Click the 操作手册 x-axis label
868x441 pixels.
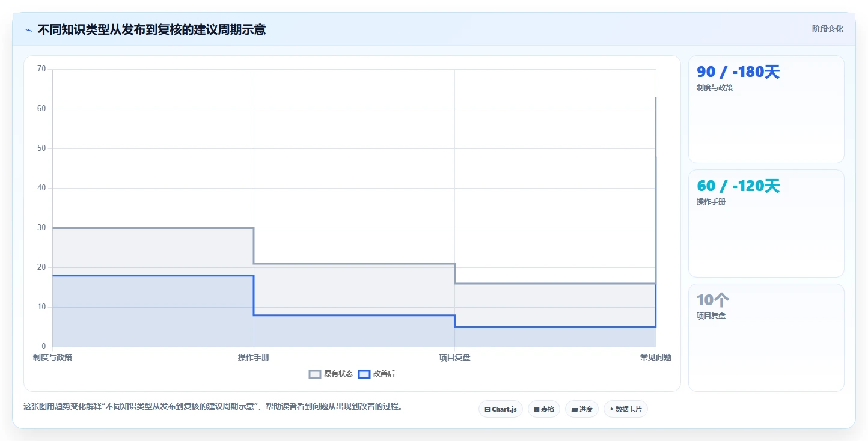tap(254, 357)
